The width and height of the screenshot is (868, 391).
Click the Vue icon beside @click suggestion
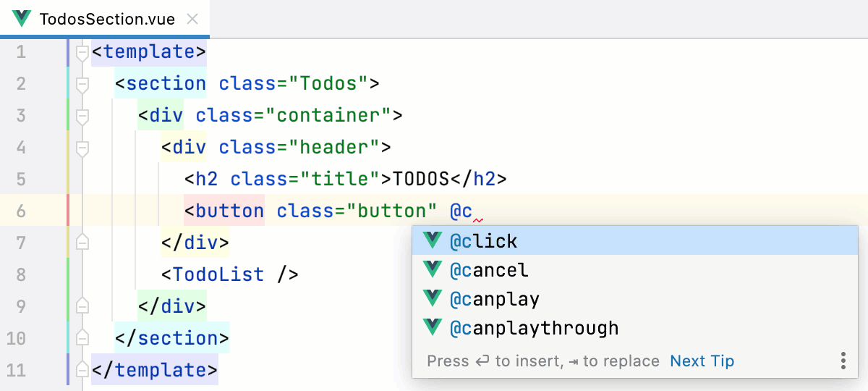433,240
